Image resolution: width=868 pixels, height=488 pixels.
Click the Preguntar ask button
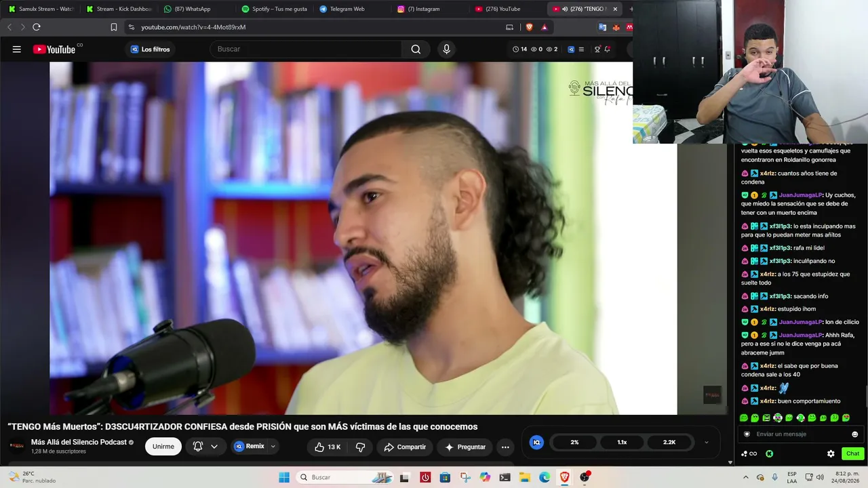coord(465,447)
